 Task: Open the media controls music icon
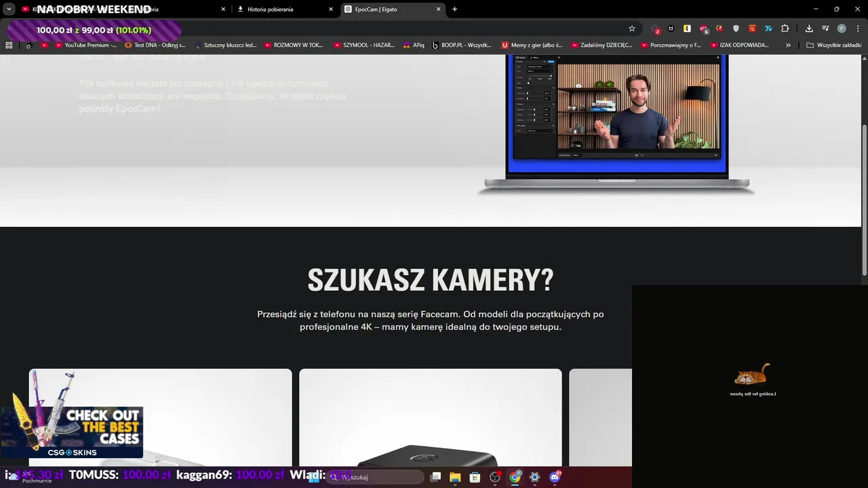tap(825, 28)
